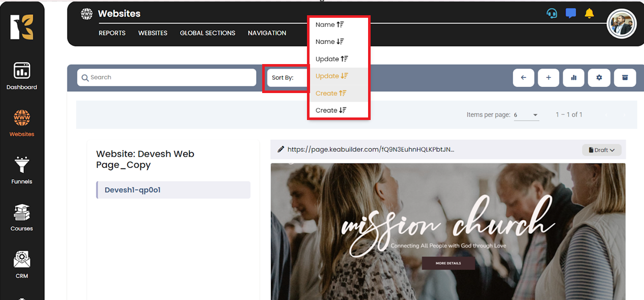
Task: Open the CRM sidebar icon
Action: point(21,264)
